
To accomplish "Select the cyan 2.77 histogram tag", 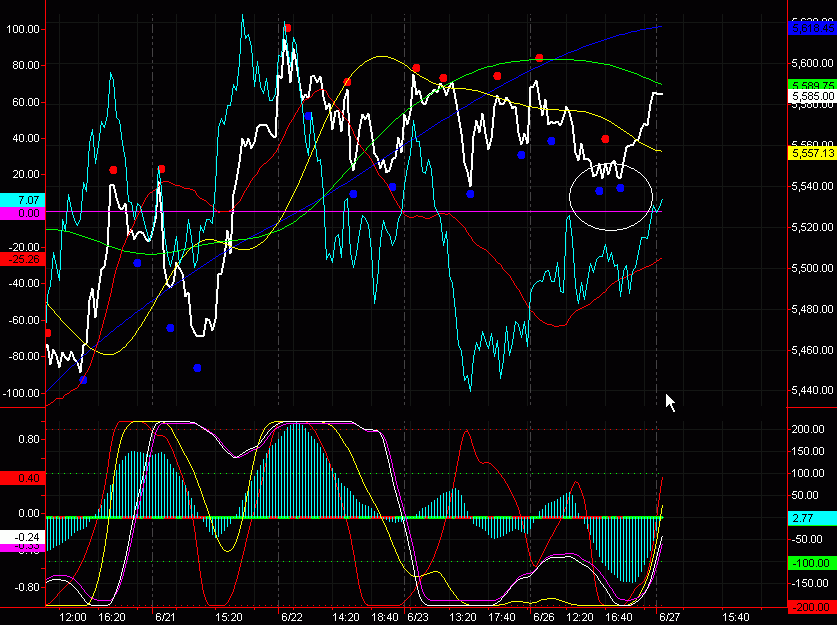I will coord(812,518).
